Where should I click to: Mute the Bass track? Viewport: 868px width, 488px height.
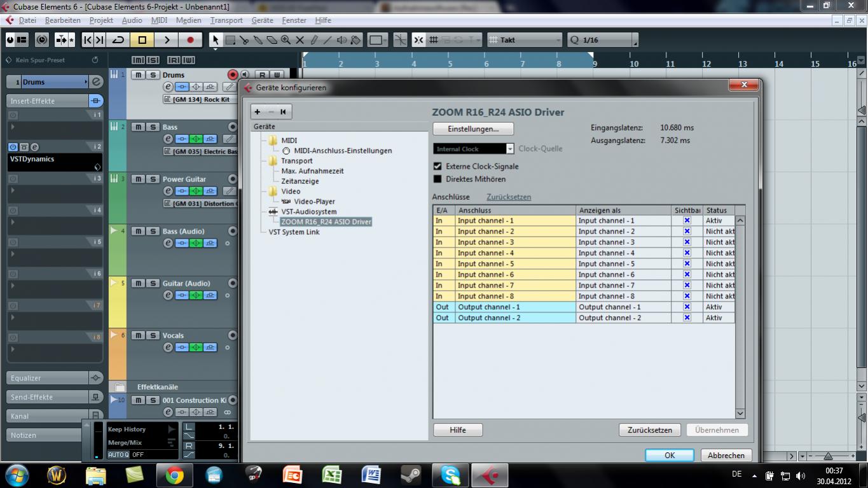point(138,127)
